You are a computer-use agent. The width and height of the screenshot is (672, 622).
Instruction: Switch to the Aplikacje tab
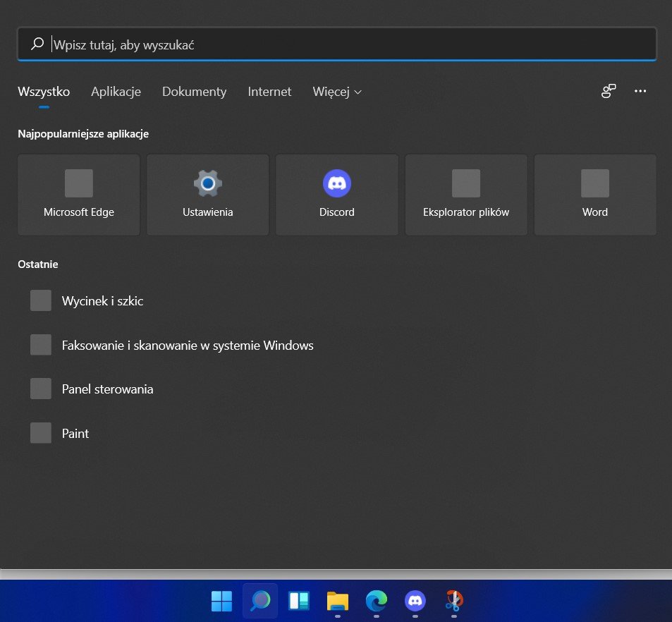pos(116,92)
